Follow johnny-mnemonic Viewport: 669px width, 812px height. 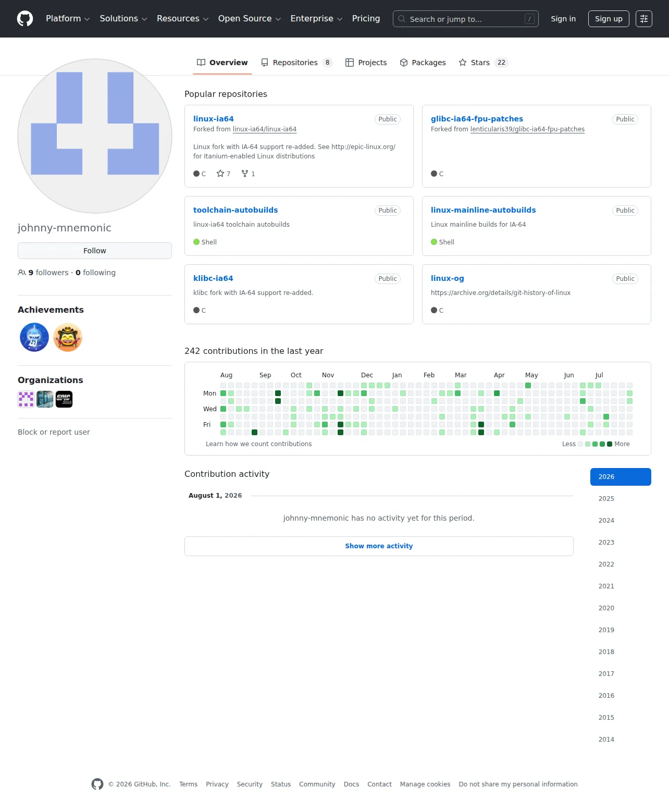95,251
